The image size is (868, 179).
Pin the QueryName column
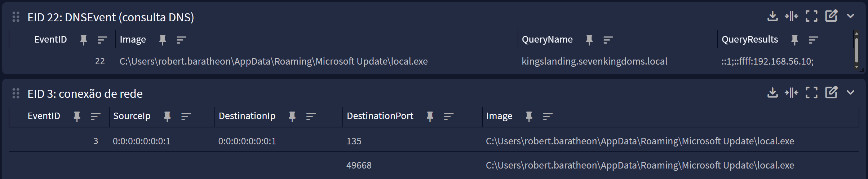pyautogui.click(x=589, y=40)
